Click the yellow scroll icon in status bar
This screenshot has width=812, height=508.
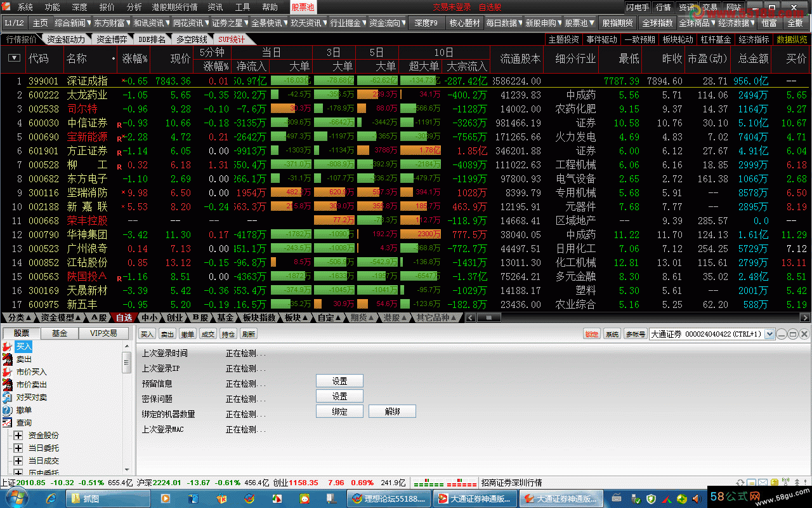tap(775, 483)
